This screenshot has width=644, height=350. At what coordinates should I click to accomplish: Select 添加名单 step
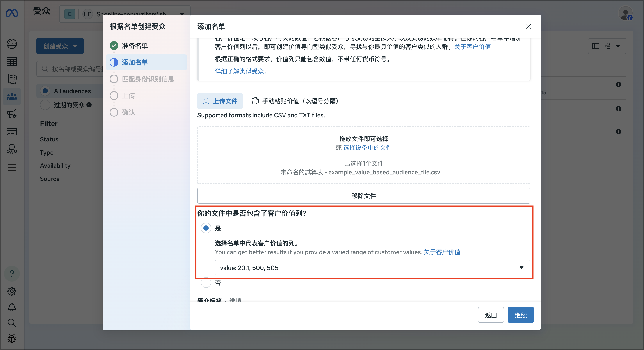tap(146, 62)
